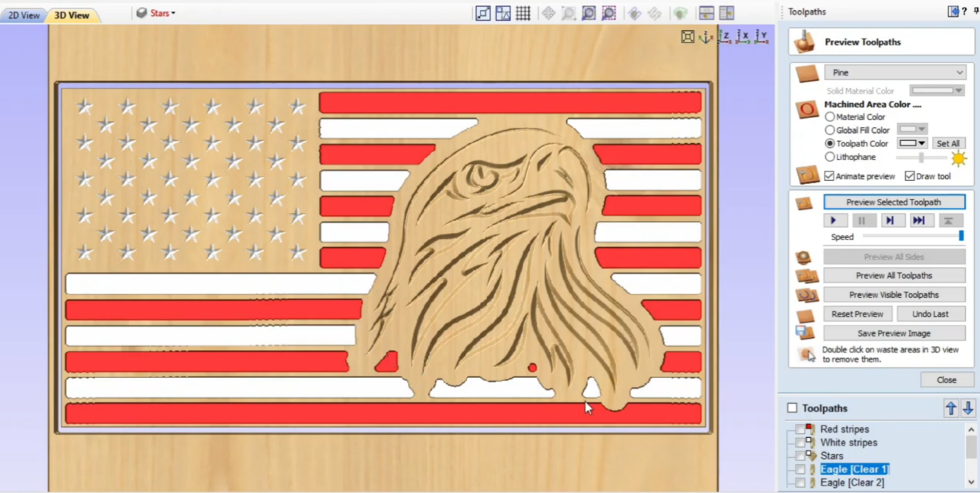Viewport: 980px width, 493px height.
Task: Toggle the Animate preview checkbox
Action: click(x=829, y=176)
